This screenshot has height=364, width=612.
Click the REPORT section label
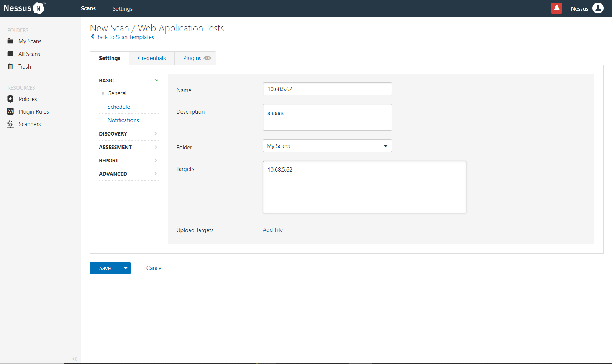[x=108, y=161]
